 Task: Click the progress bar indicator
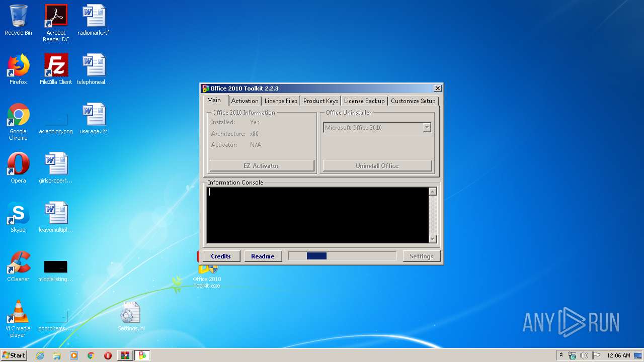pyautogui.click(x=342, y=256)
